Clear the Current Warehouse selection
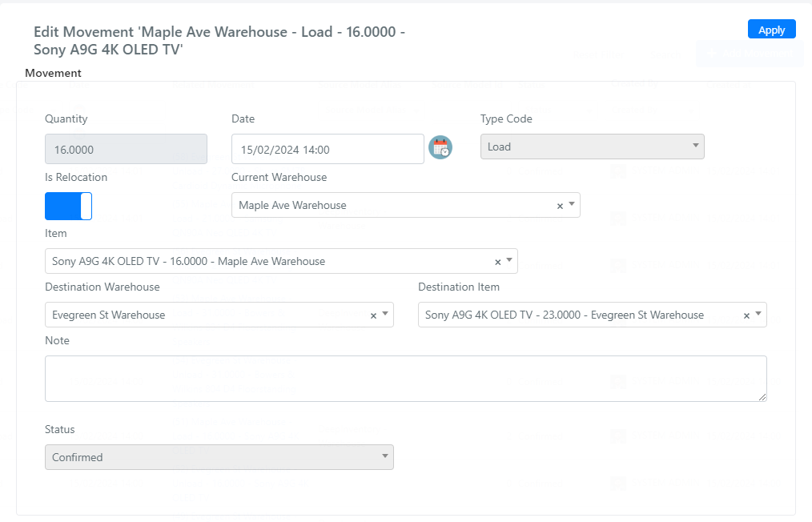The height and width of the screenshot is (522, 812). pos(560,206)
